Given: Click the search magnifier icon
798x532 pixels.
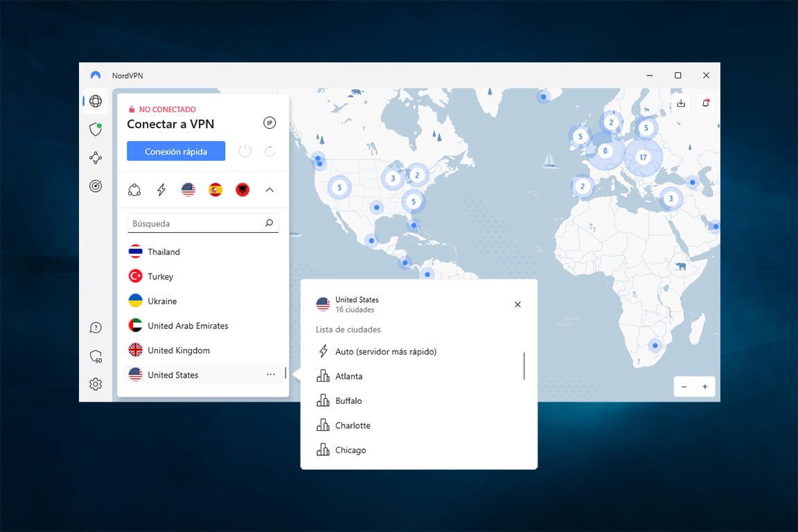Looking at the screenshot, I should point(269,223).
